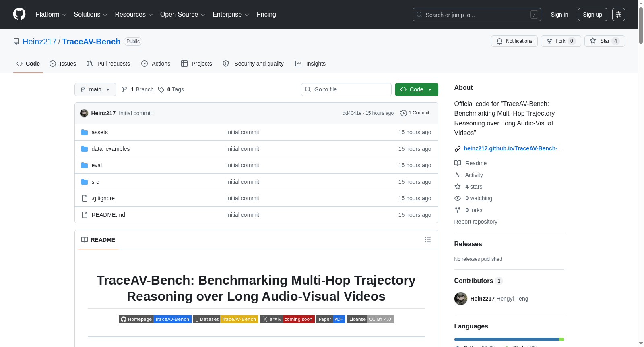Click the book icon next to Readme
The height and width of the screenshot is (347, 644).
pyautogui.click(x=458, y=163)
